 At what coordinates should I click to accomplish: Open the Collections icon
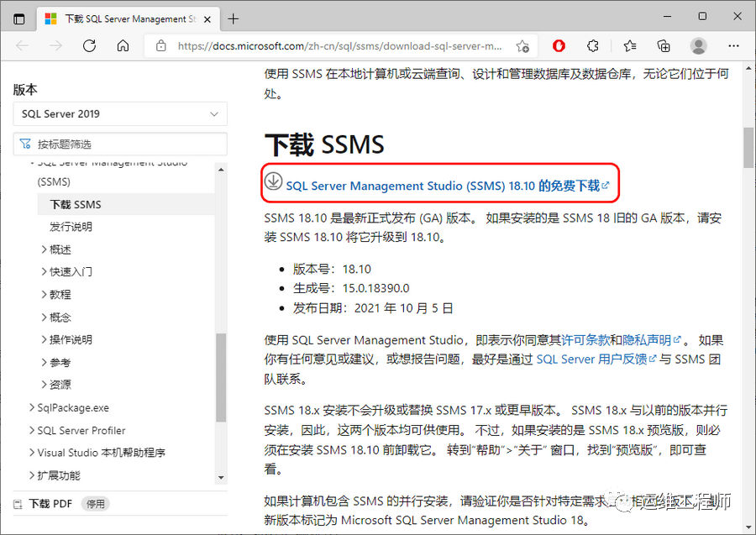(664, 46)
